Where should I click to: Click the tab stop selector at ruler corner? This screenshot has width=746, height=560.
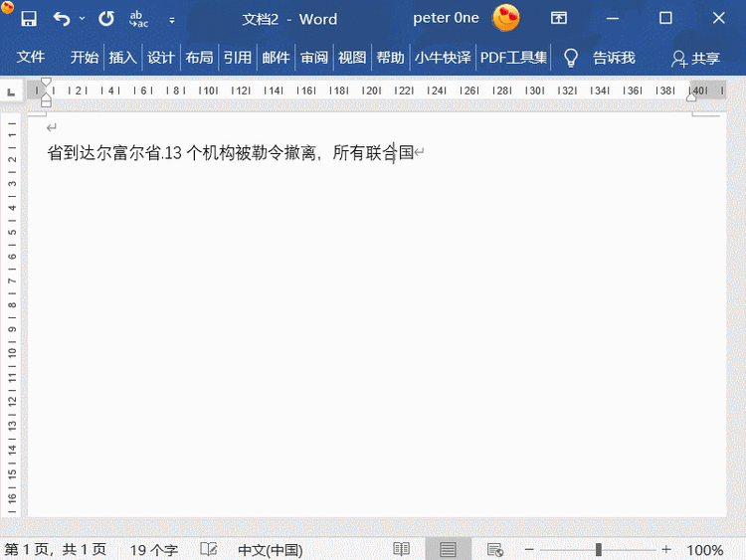coord(11,92)
